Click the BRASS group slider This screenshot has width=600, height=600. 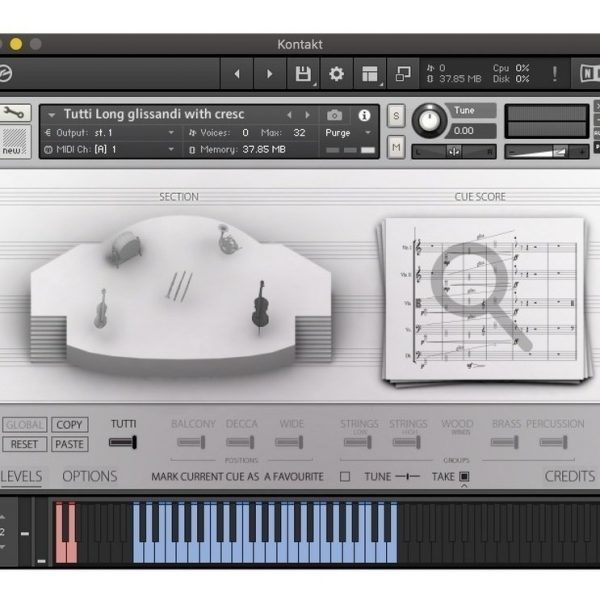pos(505,442)
